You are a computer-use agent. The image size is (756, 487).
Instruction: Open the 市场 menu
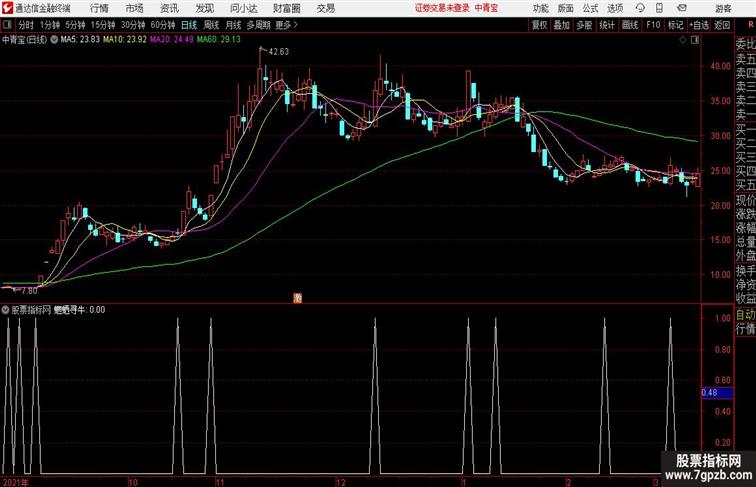135,8
